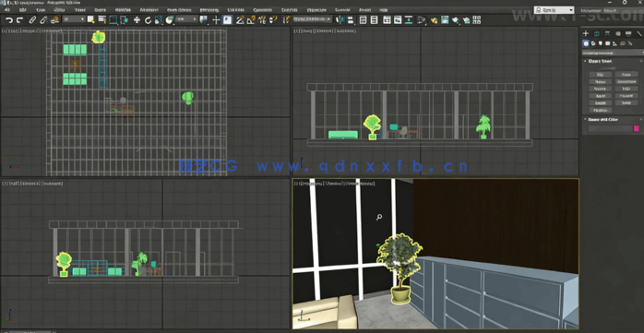Open the Autodesk A360 gallery icon
The image size is (644, 333).
click(477, 19)
